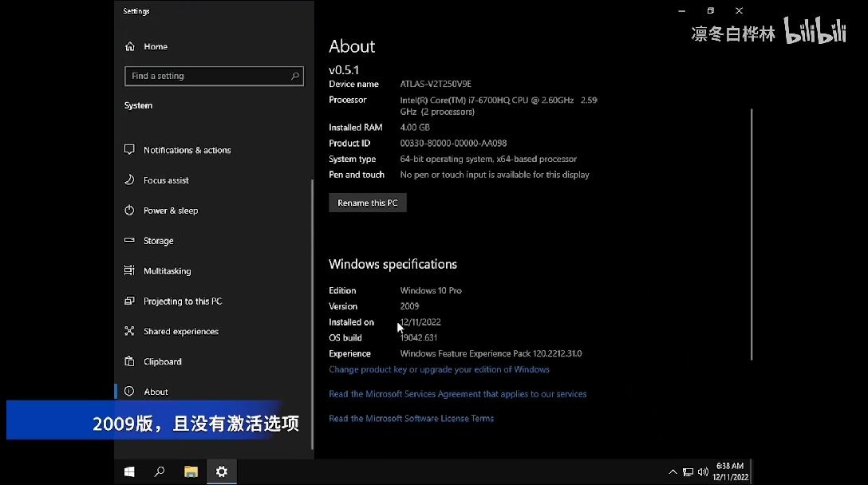Click the Clipboard icon in sidebar

pos(129,361)
